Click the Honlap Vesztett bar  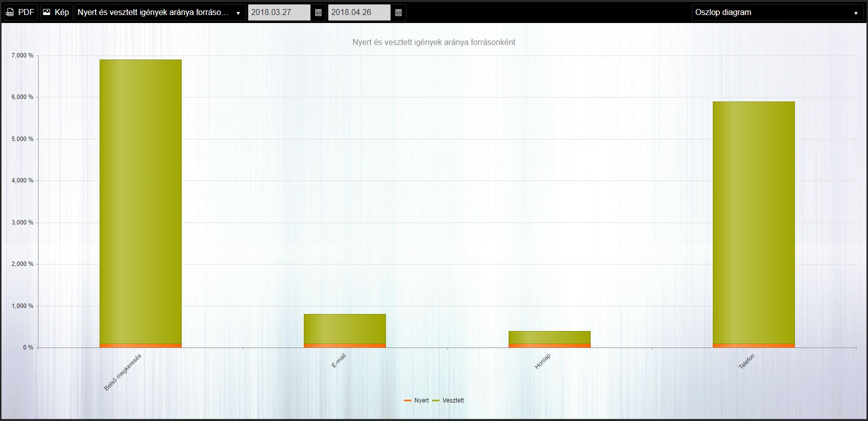[550, 337]
